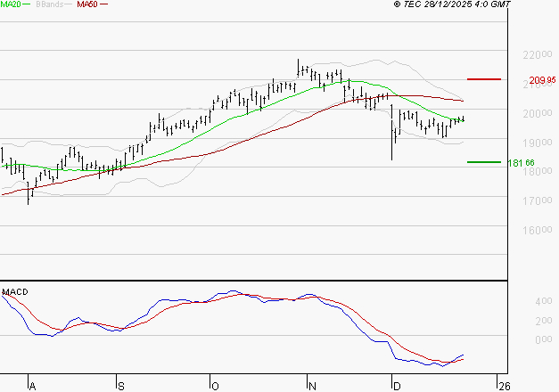
Task: Click the 220.00 price axis label
Action: tap(538, 55)
